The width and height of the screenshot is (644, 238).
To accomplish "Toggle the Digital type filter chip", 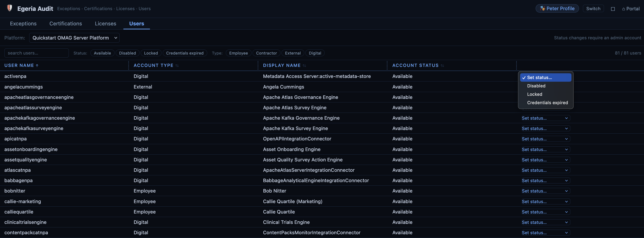I will [x=315, y=53].
